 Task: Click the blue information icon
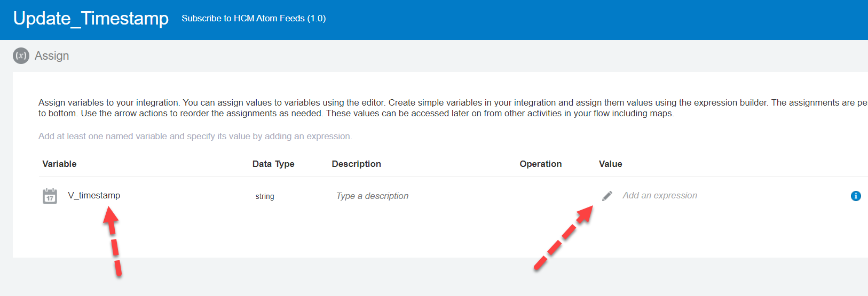click(856, 196)
